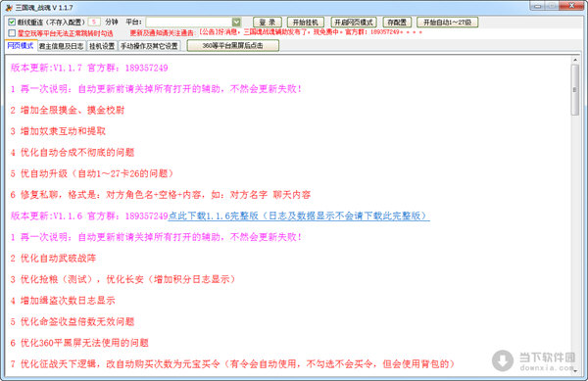Image resolution: width=588 pixels, height=381 pixels.
Task: Minimize the 三国魂_战魂 window
Action: [x=538, y=6]
